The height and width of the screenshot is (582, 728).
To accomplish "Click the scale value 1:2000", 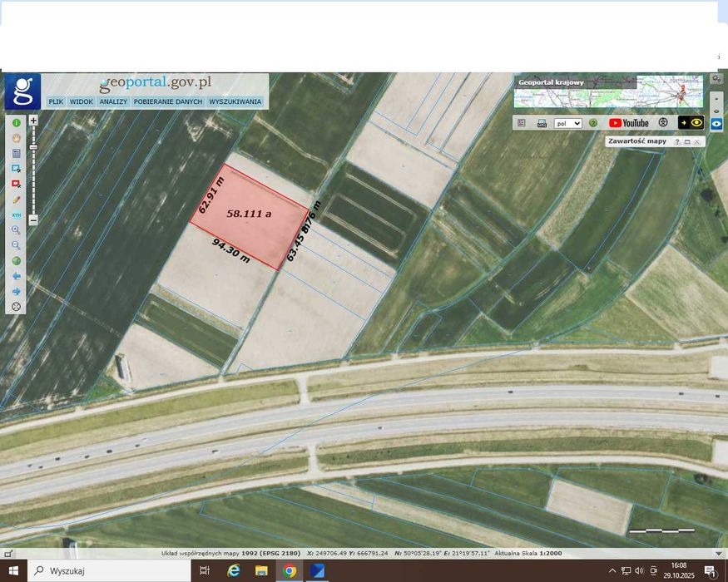I will point(551,553).
